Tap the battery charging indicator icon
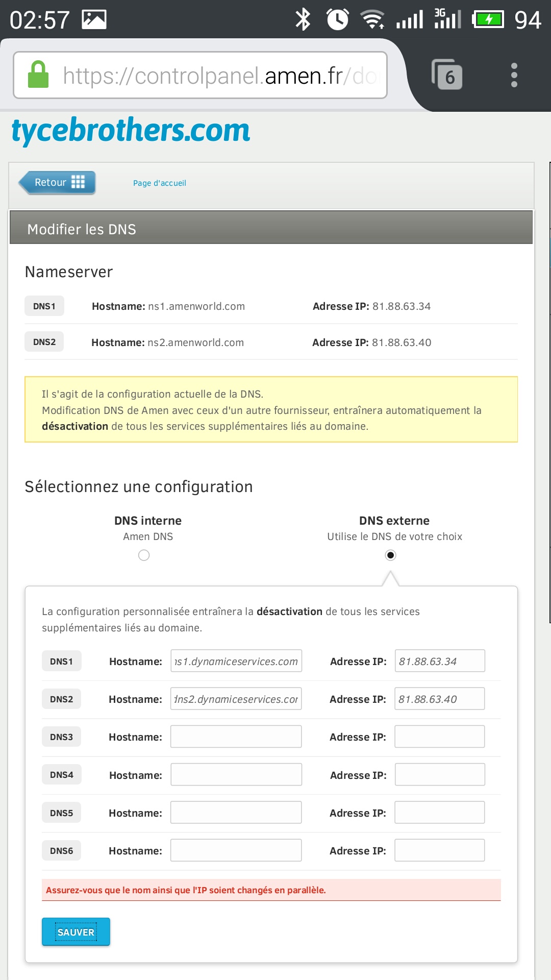The height and width of the screenshot is (980, 551). pos(488,19)
